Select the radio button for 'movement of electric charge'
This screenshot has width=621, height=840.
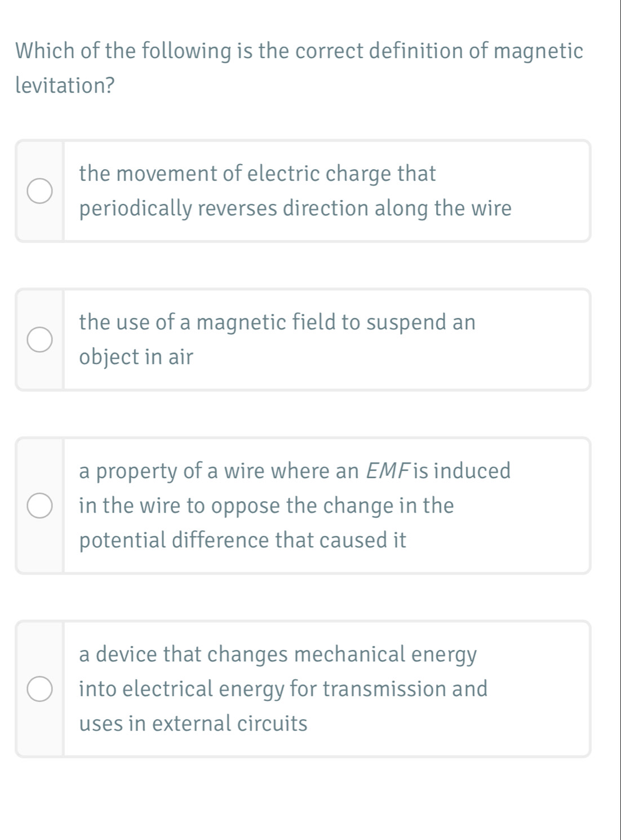40,192
